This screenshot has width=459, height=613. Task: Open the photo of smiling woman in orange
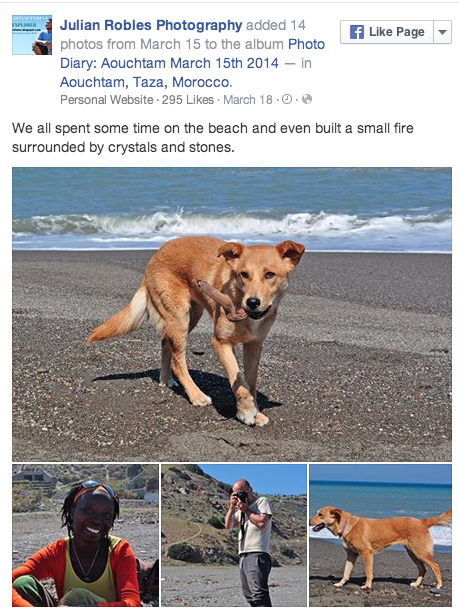point(85,535)
